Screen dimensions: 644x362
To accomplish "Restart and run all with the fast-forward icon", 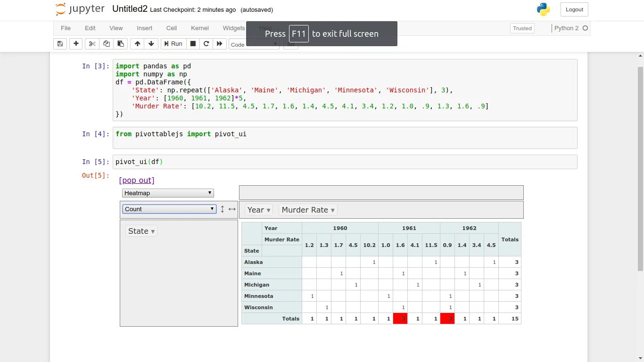I will pos(220,44).
